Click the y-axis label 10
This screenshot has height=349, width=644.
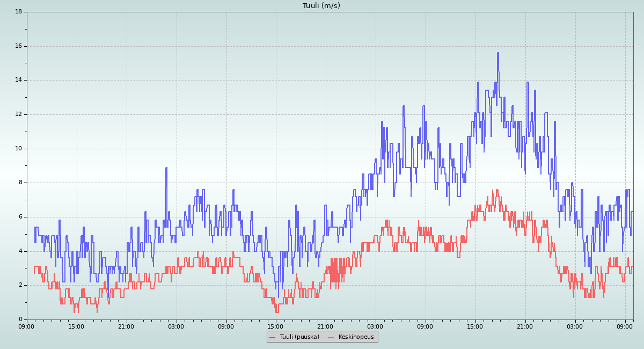18,149
